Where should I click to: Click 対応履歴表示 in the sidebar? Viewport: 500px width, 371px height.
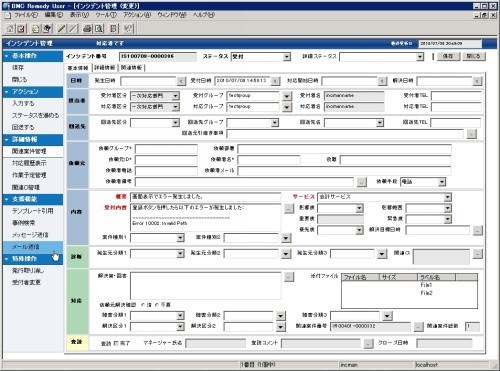[29, 163]
